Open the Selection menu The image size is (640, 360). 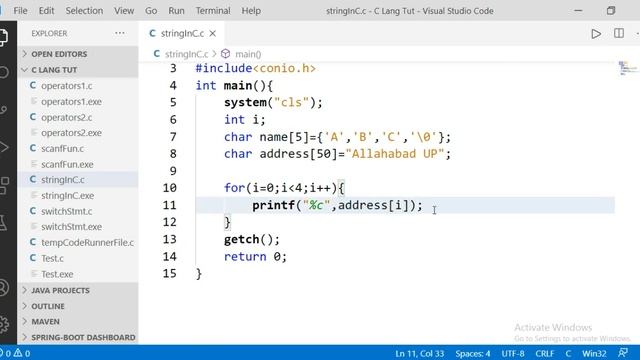pyautogui.click(x=84, y=11)
